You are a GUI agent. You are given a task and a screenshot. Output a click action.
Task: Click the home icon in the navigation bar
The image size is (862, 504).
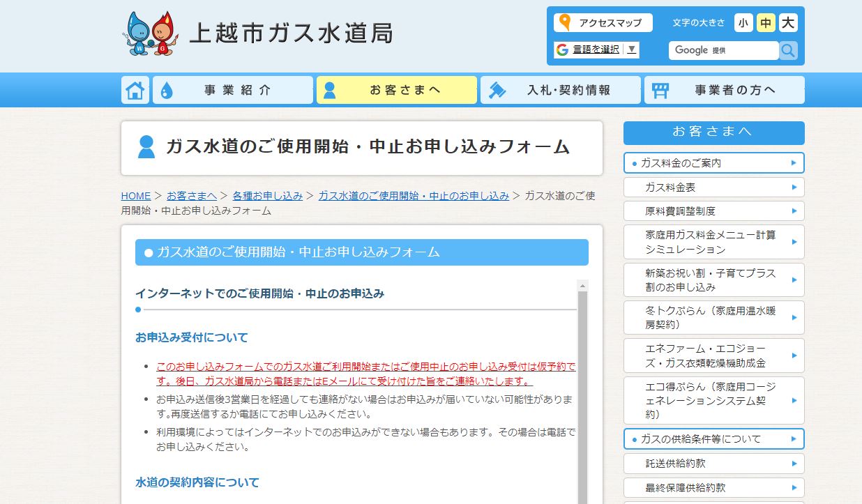pyautogui.click(x=135, y=90)
